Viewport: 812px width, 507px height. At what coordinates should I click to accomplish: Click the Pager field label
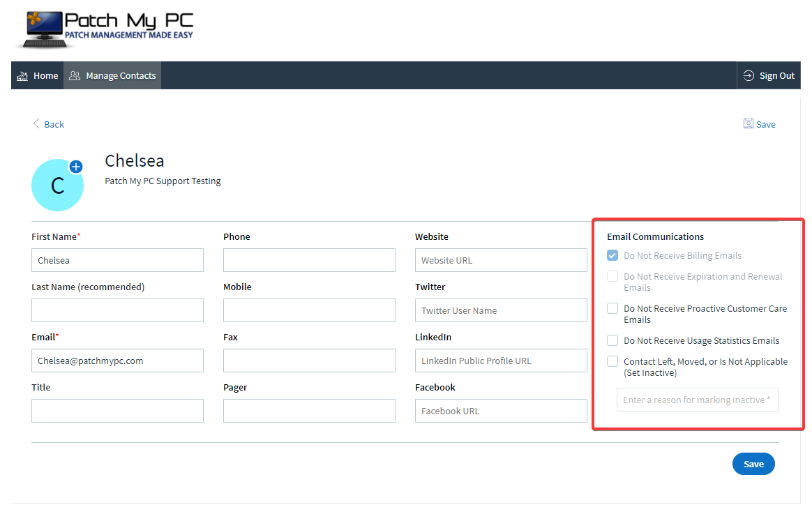tap(235, 387)
